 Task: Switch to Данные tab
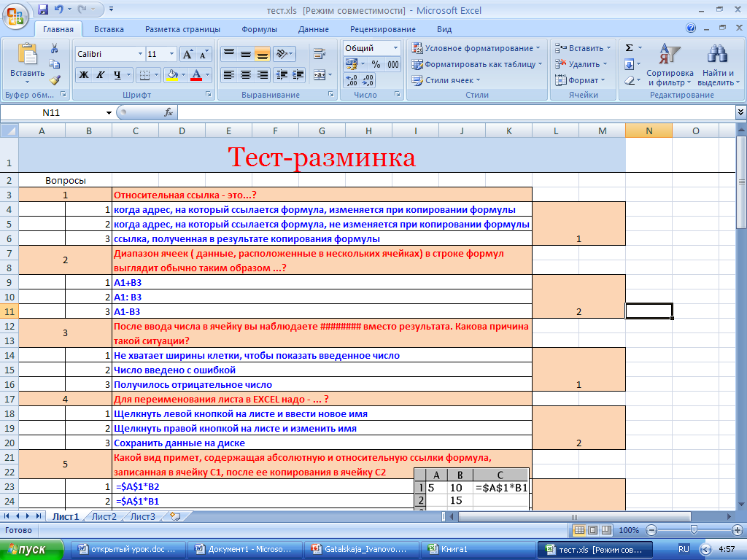tap(314, 29)
